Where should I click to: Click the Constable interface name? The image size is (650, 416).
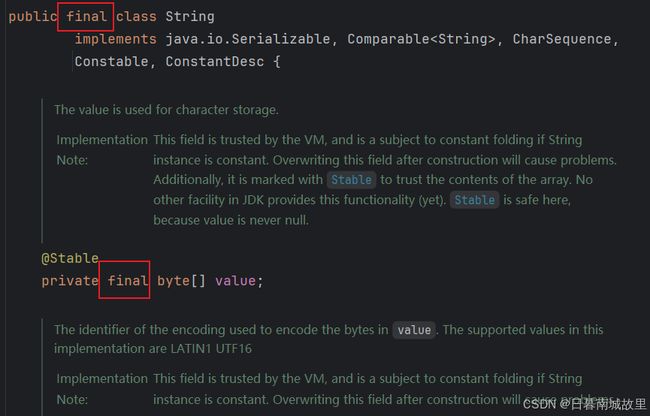111,61
